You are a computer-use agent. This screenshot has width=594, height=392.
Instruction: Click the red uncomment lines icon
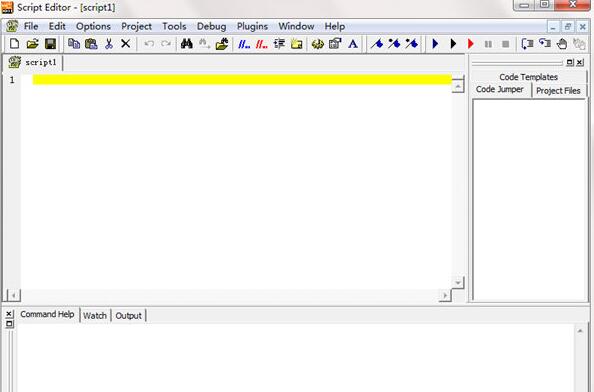261,44
